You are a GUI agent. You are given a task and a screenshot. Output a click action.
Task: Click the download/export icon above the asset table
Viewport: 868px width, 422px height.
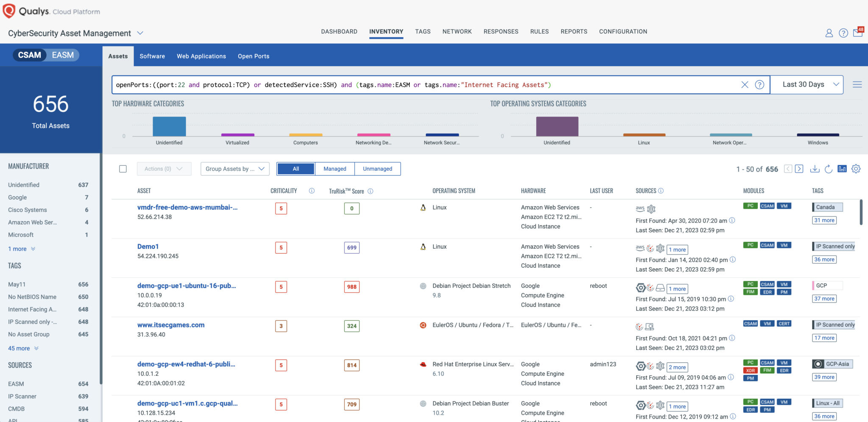coord(815,169)
